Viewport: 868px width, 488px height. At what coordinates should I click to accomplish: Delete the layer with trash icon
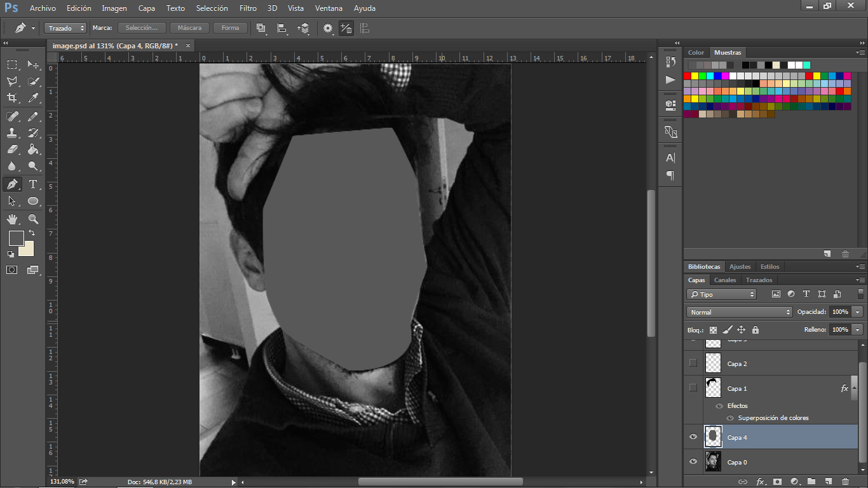pos(845,482)
